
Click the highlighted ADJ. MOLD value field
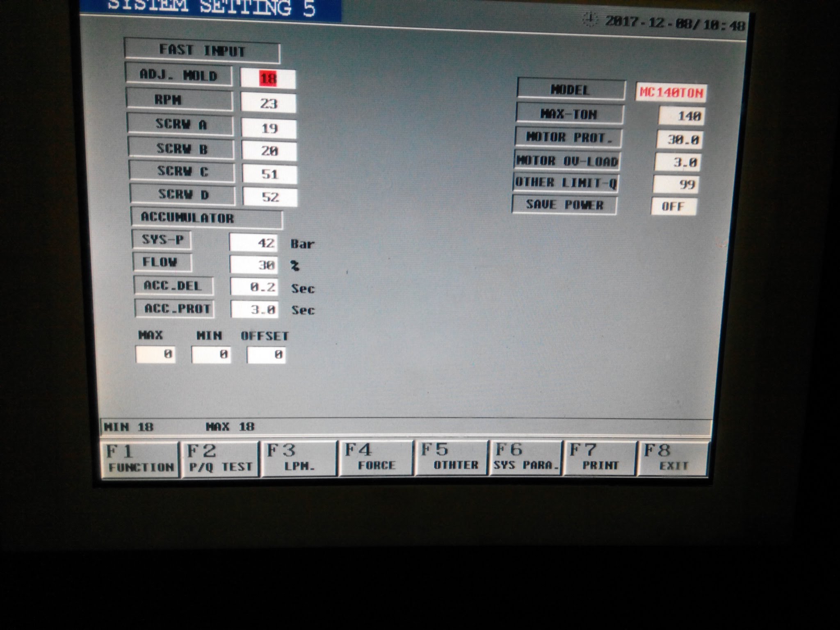268,79
